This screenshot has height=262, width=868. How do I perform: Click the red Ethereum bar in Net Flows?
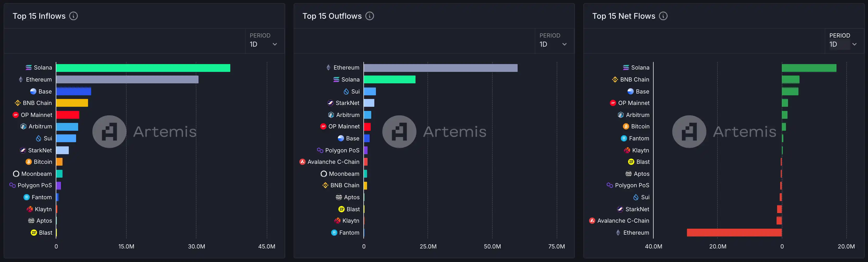click(x=734, y=233)
